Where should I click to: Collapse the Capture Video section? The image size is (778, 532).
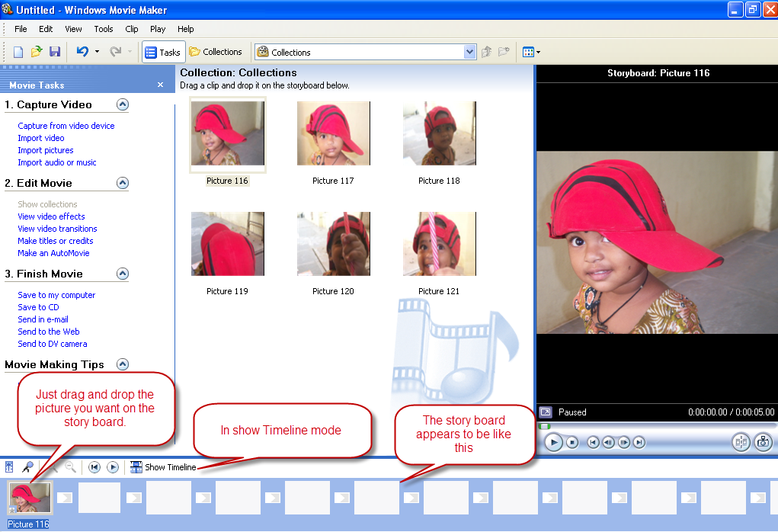coord(122,104)
